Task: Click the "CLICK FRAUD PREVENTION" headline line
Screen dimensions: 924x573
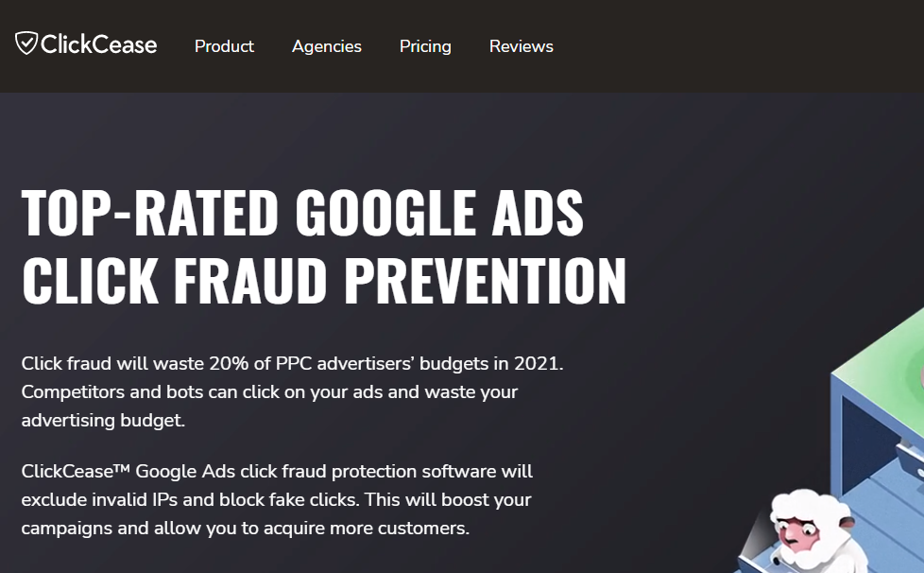Action: [x=324, y=279]
